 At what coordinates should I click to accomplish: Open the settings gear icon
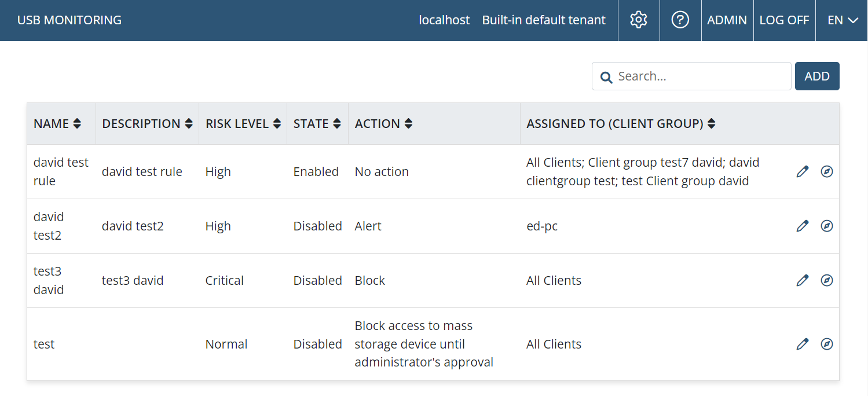[638, 20]
